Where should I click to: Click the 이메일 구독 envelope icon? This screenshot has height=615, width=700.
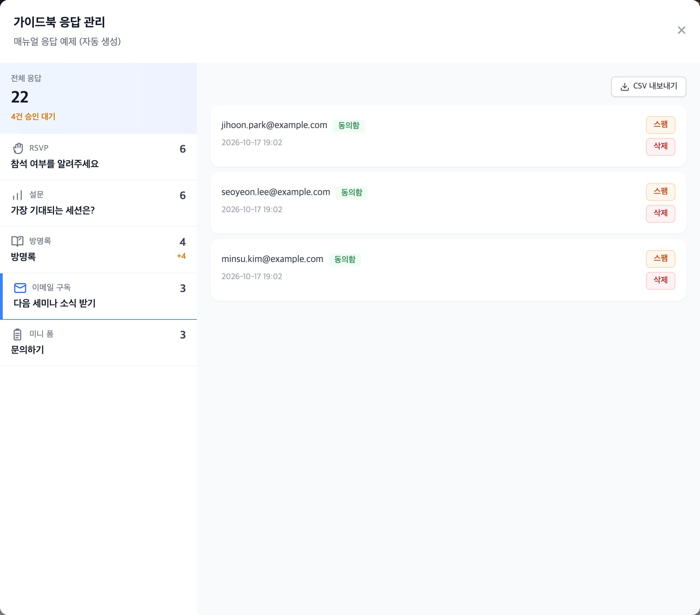(x=20, y=288)
